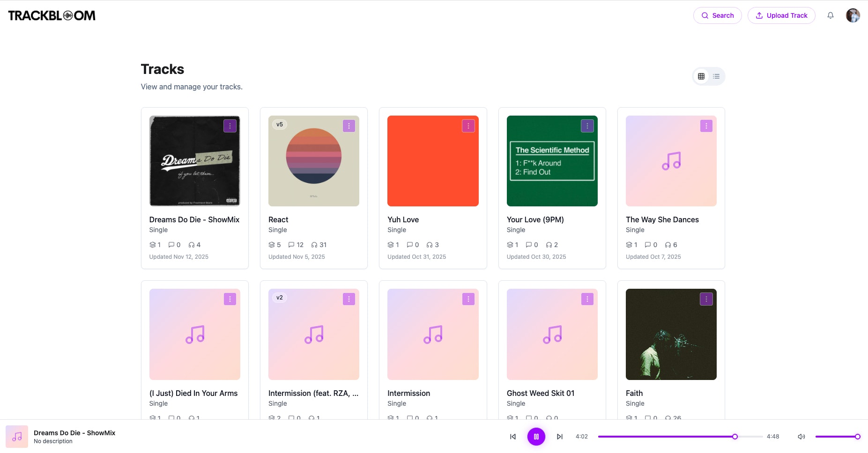Screen dimensions: 868x453
Task: Open the Ghost Weed Skit 01 title
Action: (541, 393)
